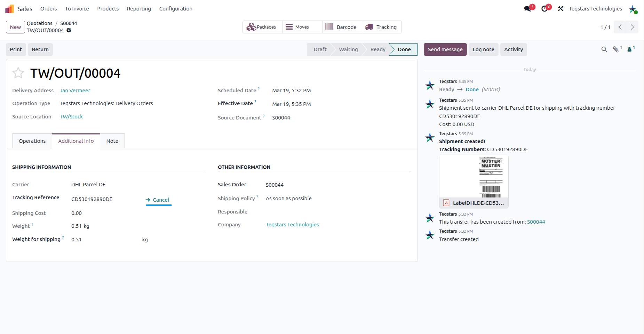Click the carrier value DHL Parcel DE

[x=88, y=185]
